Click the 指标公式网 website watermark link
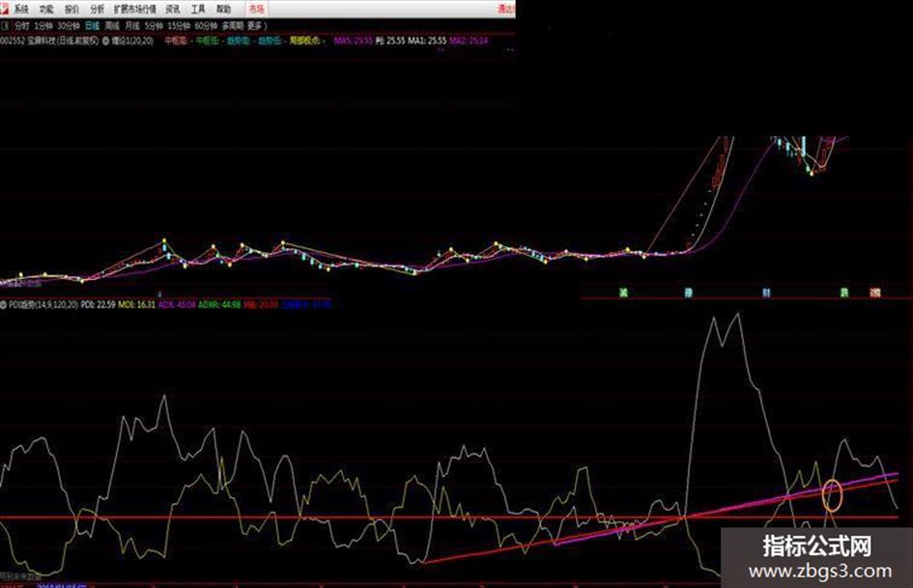The image size is (913, 588). (816, 557)
